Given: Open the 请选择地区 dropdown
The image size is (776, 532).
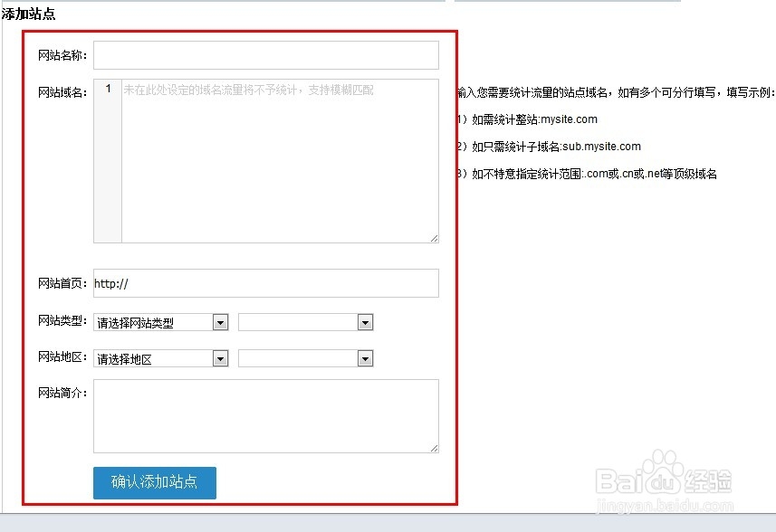Looking at the screenshot, I should 161,358.
